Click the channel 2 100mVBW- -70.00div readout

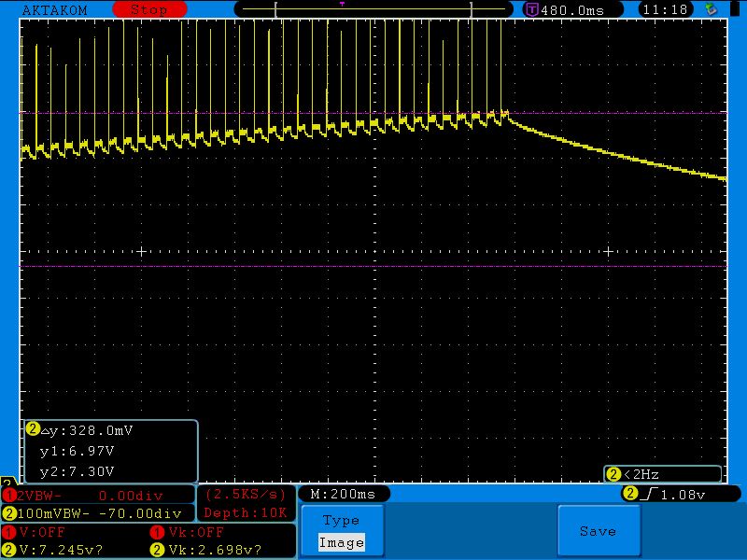(x=100, y=514)
